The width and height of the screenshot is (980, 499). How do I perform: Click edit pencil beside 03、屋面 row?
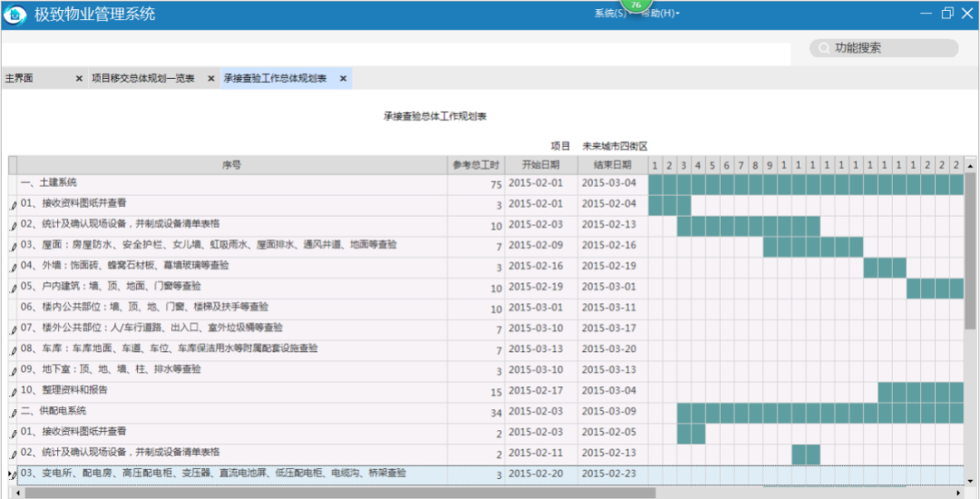click(x=13, y=247)
